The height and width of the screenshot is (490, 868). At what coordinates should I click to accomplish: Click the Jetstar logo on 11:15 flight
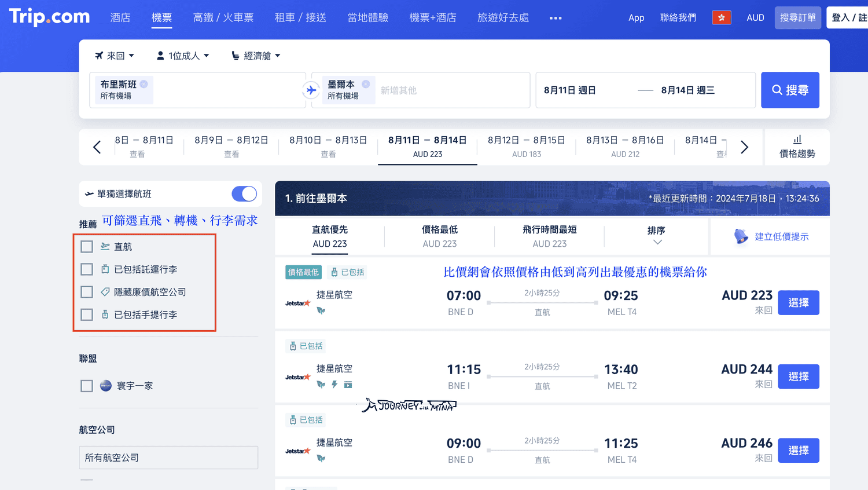click(x=298, y=377)
